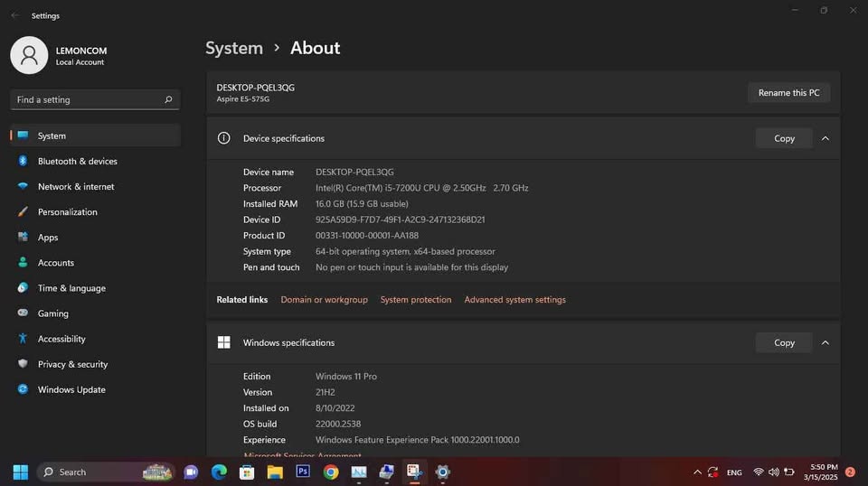The width and height of the screenshot is (868, 486).
Task: Select the Product ID value 00331-10000-00001-AA188
Action: [367, 236]
